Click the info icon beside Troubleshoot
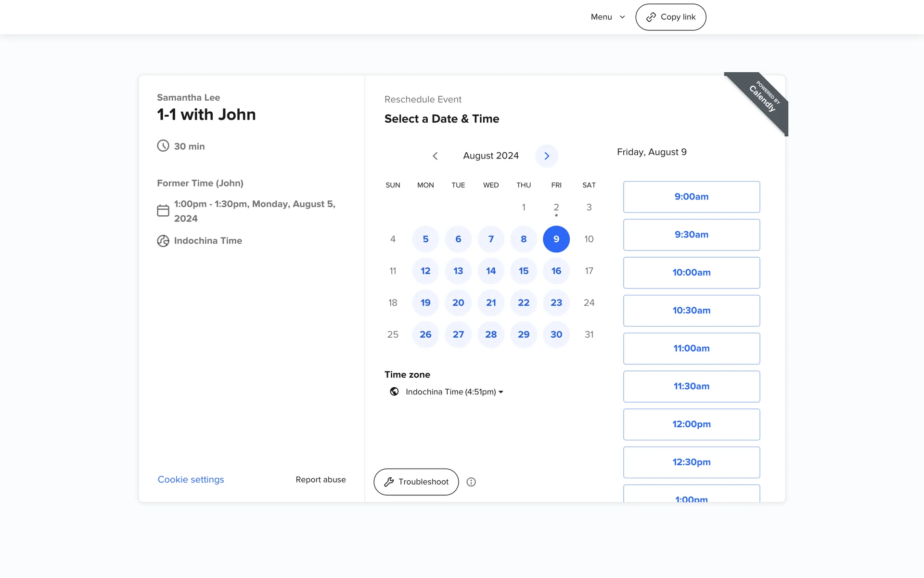Image resolution: width=924 pixels, height=578 pixels. [x=471, y=482]
